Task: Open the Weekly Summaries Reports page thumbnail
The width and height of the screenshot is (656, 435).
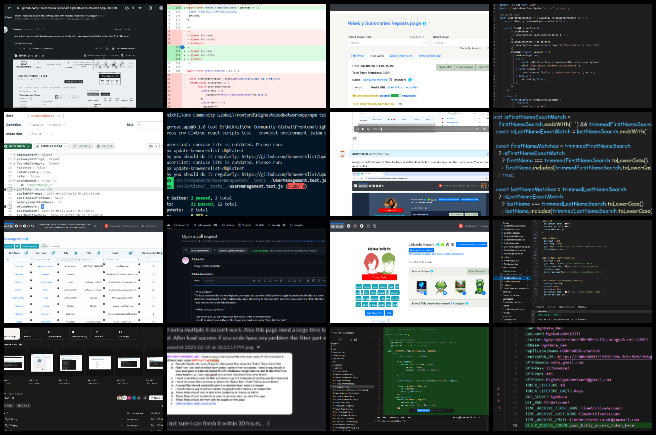Action: [x=409, y=56]
